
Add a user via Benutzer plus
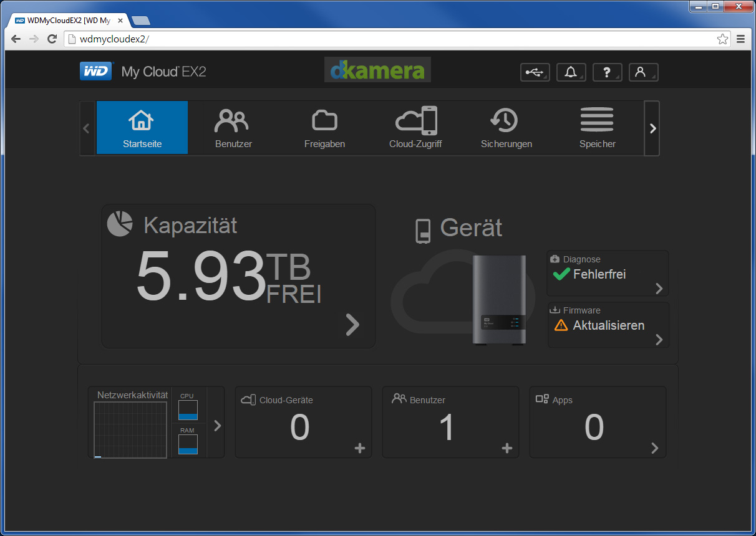[507, 447]
